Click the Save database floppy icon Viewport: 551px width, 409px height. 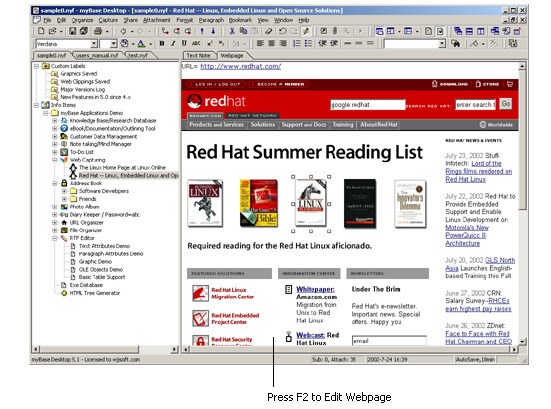coord(72,31)
